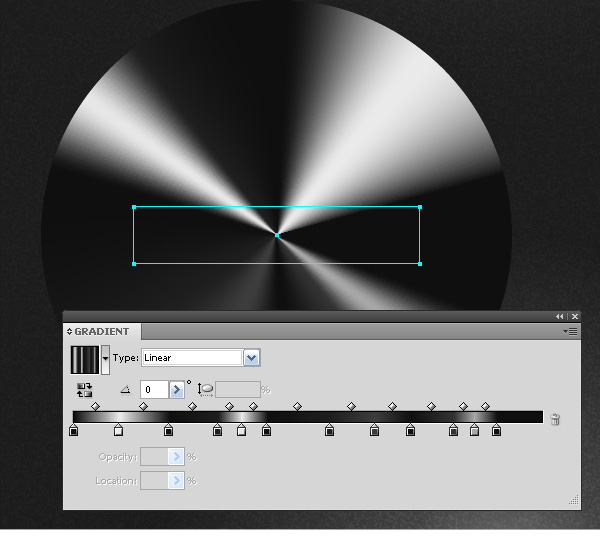Click the second midpoint diamond above the slider
The image size is (600, 551).
143,406
